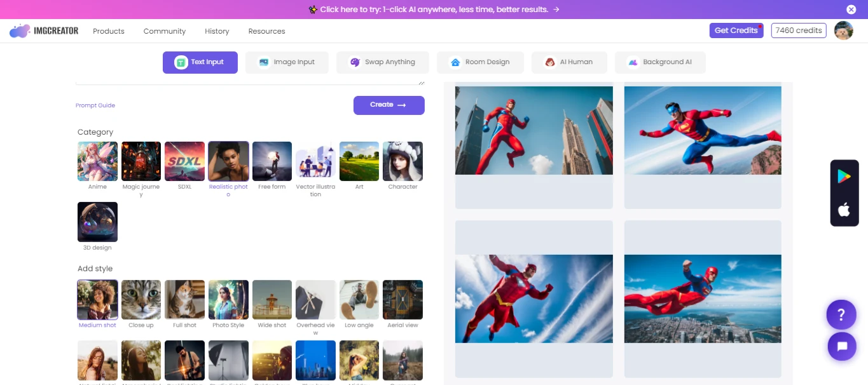Toggle the Overhead view style
Screen dimensions: 868x385
tap(315, 300)
